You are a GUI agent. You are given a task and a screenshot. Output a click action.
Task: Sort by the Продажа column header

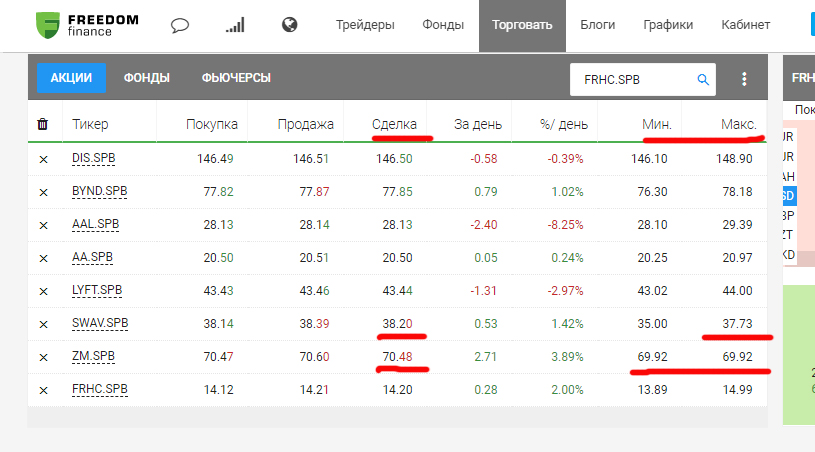(305, 125)
